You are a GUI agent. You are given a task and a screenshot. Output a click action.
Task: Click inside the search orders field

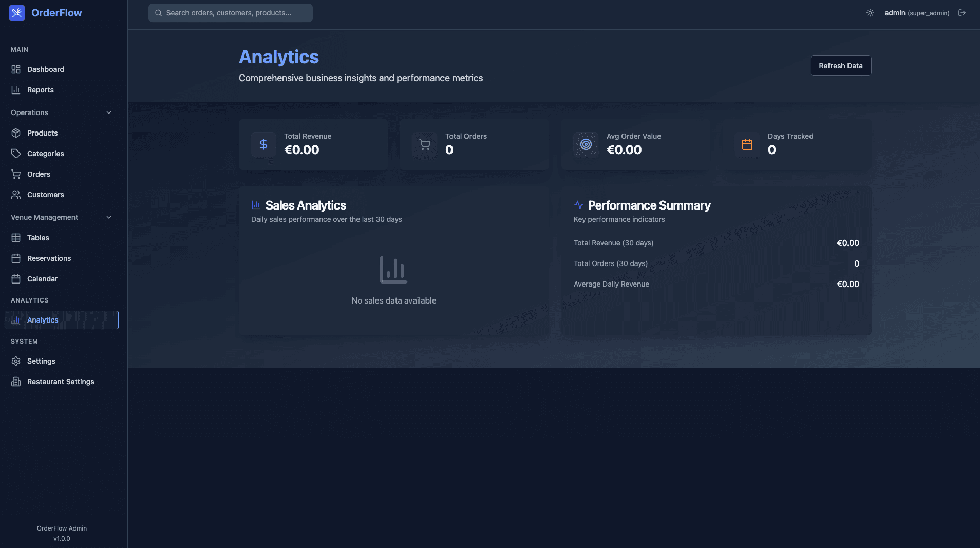tap(230, 13)
